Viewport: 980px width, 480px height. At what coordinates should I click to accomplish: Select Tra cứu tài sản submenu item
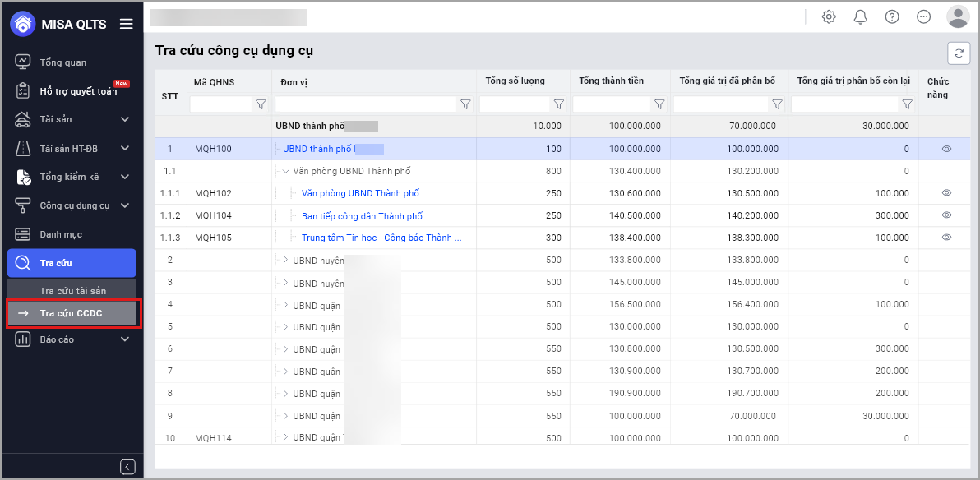(x=72, y=291)
